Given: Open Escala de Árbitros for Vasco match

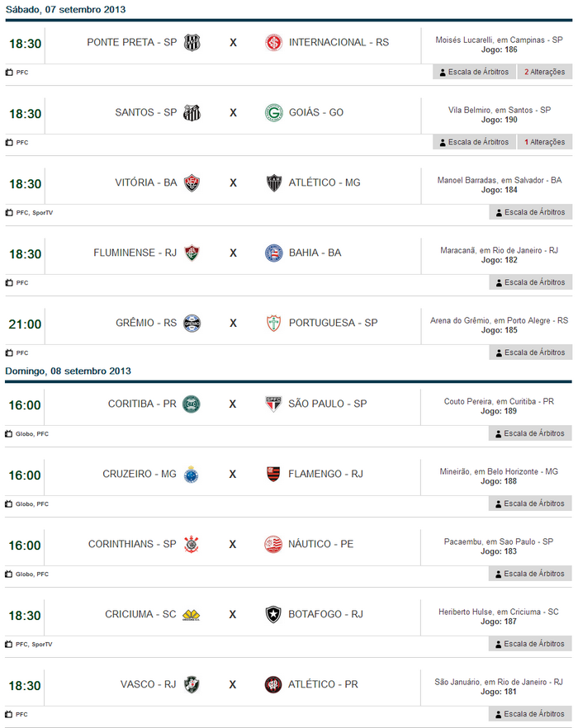Looking at the screenshot, I should pos(530,714).
